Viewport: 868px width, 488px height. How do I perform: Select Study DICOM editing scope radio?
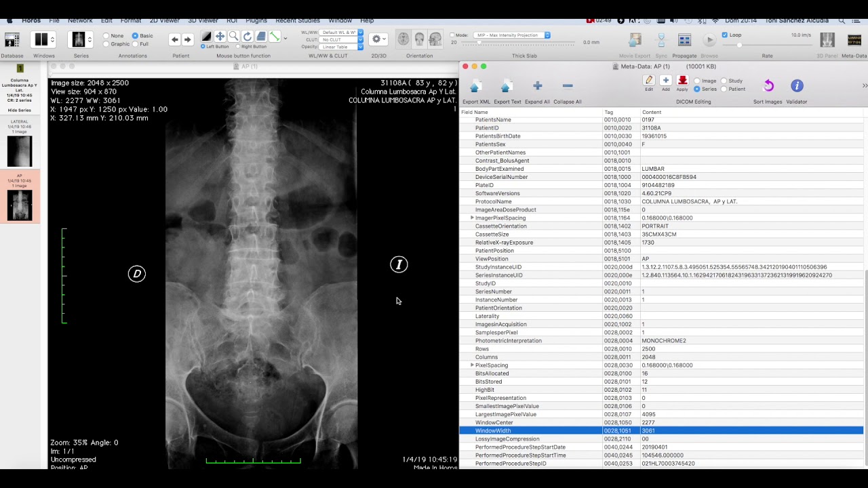(724, 81)
